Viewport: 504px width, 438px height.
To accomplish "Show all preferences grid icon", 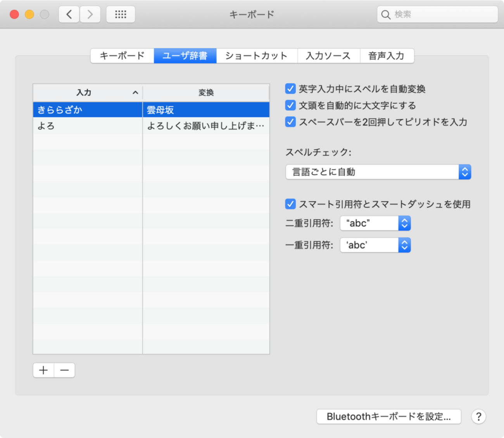I will coord(121,14).
